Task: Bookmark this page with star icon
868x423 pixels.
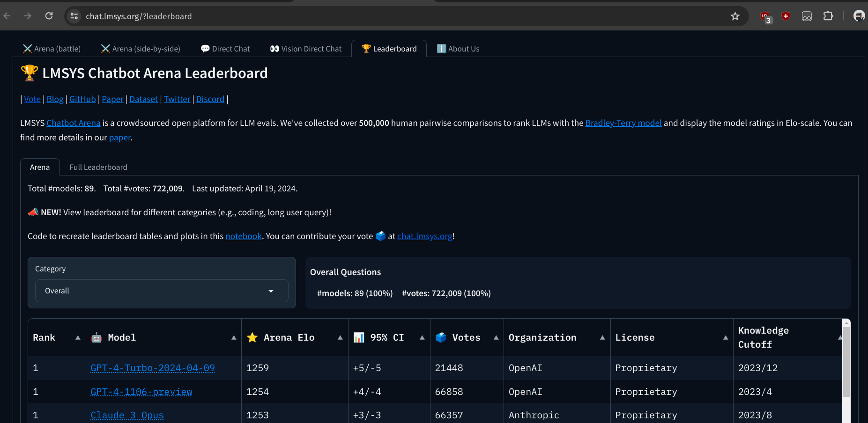Action: coord(735,16)
